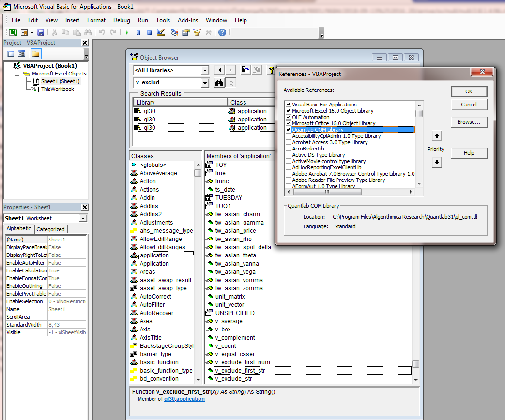This screenshot has height=420, width=505.
Task: Click the Save floppy-disk icon
Action: (x=41, y=32)
